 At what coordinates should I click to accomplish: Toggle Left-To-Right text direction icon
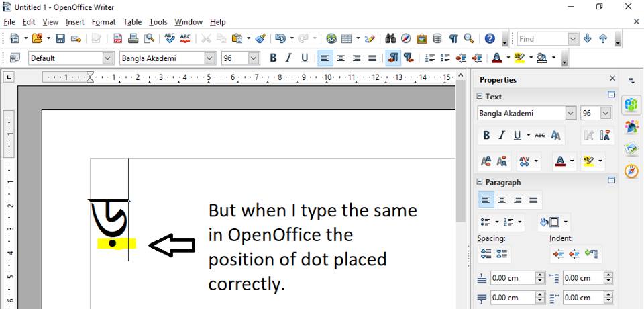tap(393, 58)
